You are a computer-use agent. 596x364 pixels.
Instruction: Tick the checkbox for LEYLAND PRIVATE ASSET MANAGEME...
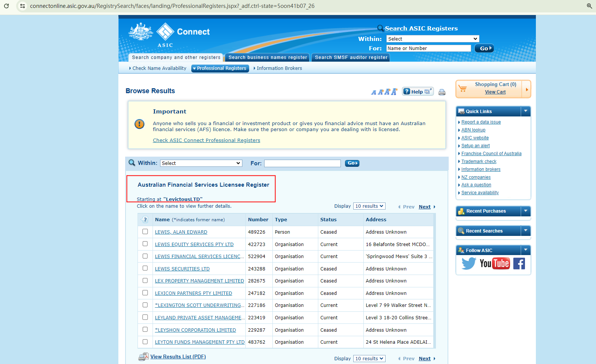[x=145, y=317]
